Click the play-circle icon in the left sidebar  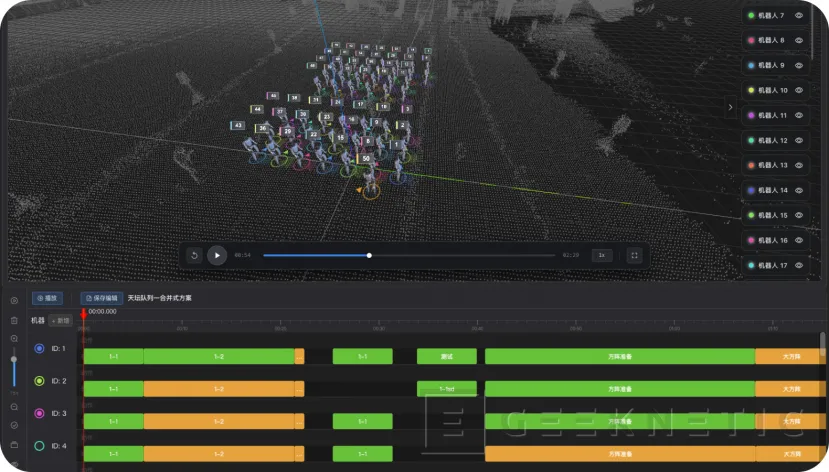pyautogui.click(x=14, y=300)
